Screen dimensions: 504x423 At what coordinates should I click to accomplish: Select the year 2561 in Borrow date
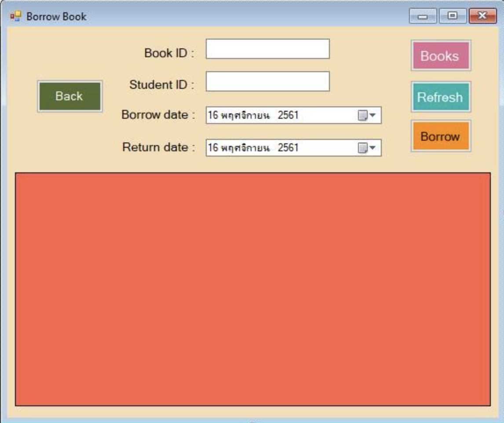(x=288, y=116)
